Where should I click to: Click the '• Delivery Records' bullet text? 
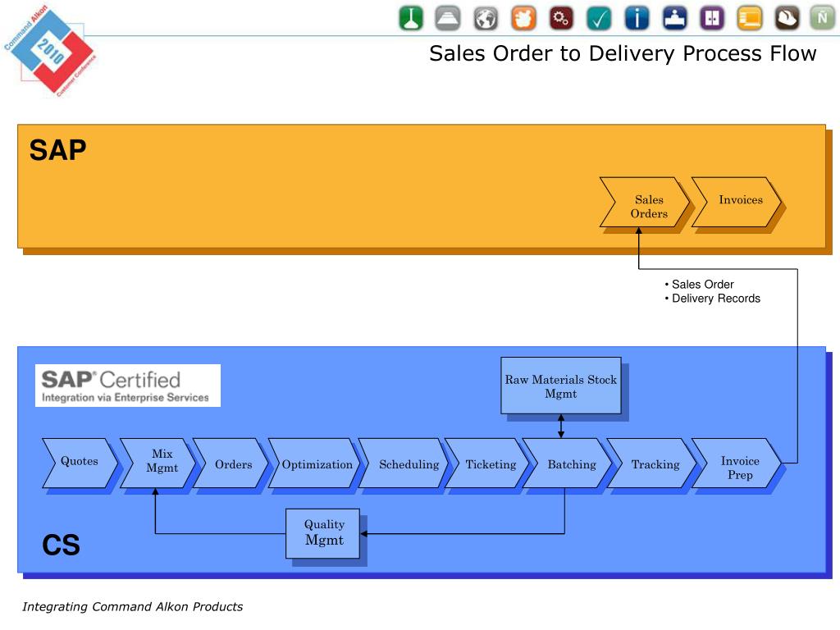713,299
